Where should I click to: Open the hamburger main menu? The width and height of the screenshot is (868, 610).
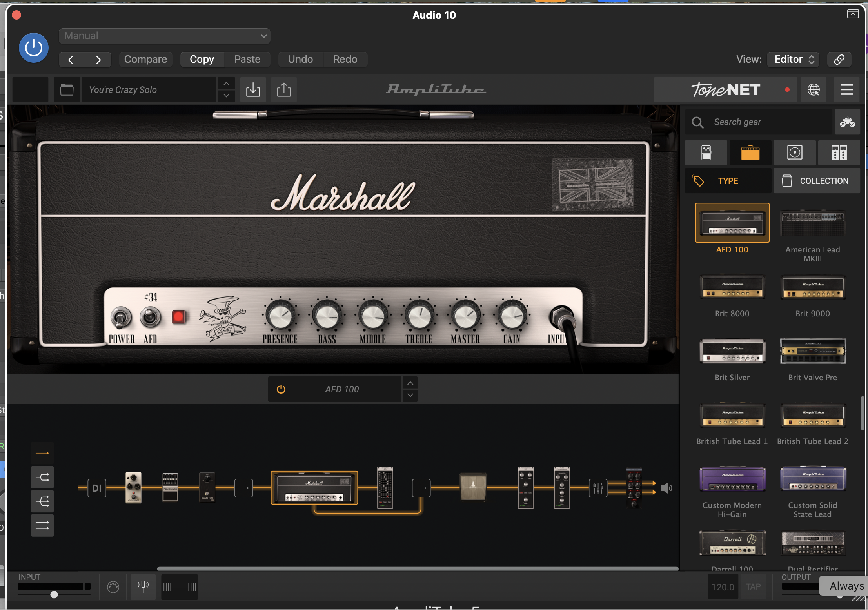pyautogui.click(x=847, y=90)
